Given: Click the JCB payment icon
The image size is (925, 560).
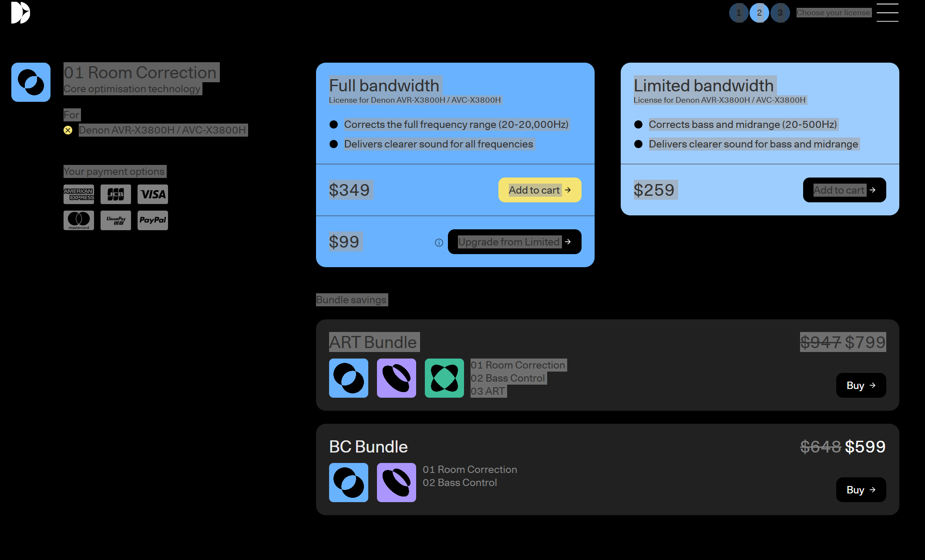Looking at the screenshot, I should 116,194.
